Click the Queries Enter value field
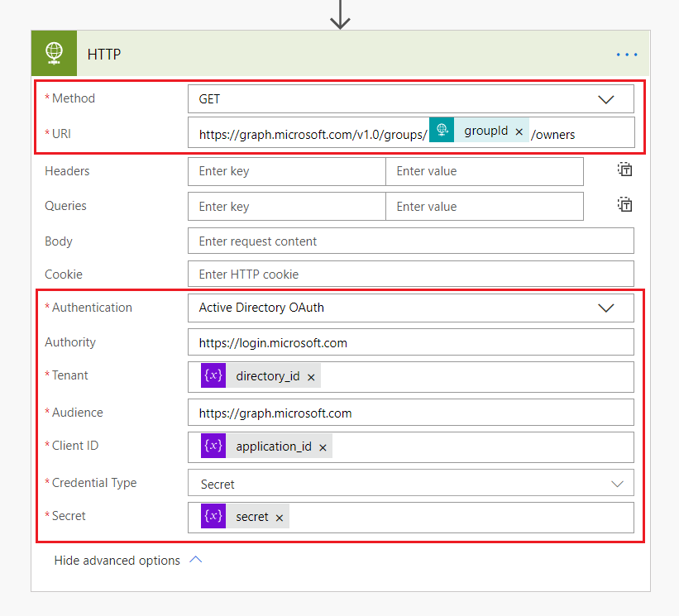The width and height of the screenshot is (679, 616). (x=484, y=207)
